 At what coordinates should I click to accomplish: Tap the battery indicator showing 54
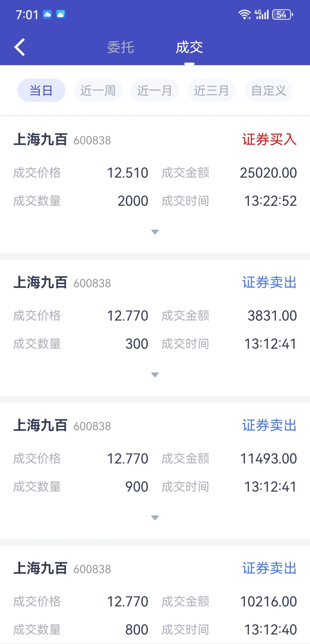click(282, 14)
